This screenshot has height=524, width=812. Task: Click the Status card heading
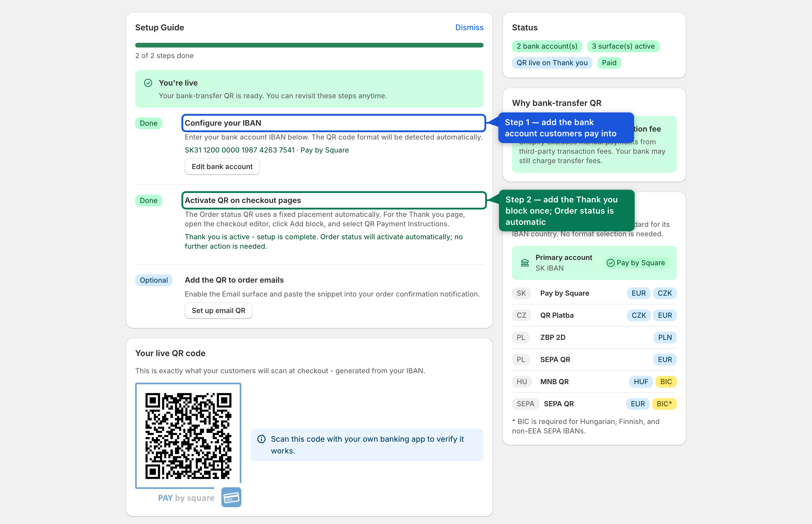[525, 27]
